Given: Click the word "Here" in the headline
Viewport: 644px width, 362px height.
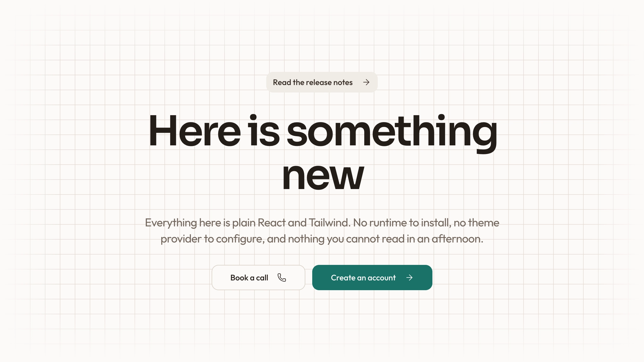Looking at the screenshot, I should (x=195, y=131).
